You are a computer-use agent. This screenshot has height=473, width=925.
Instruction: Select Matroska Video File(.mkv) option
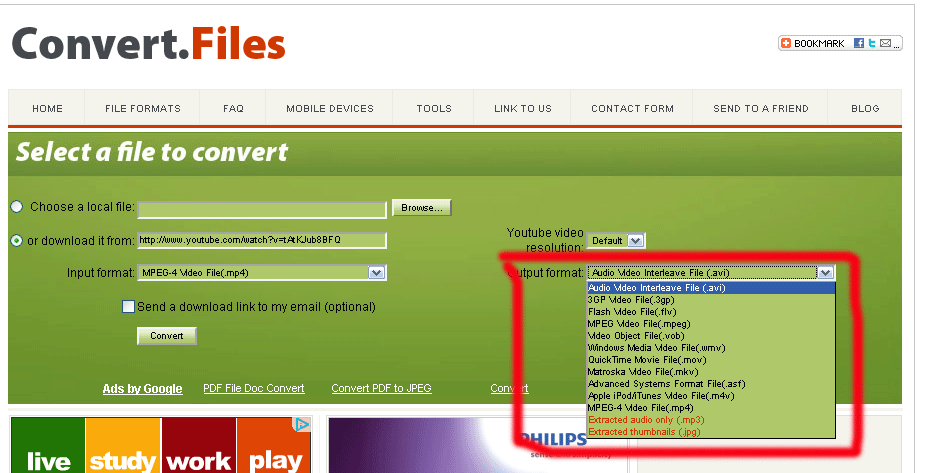[711, 372]
